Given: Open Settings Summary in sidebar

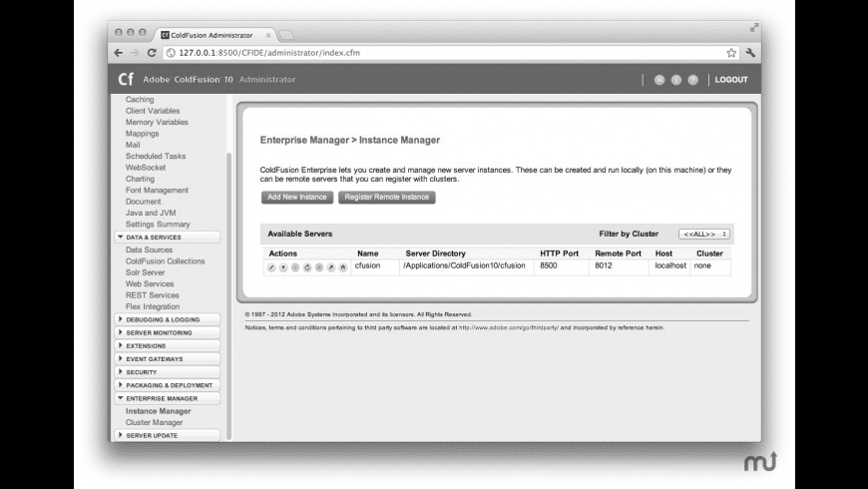Looking at the screenshot, I should (x=158, y=225).
